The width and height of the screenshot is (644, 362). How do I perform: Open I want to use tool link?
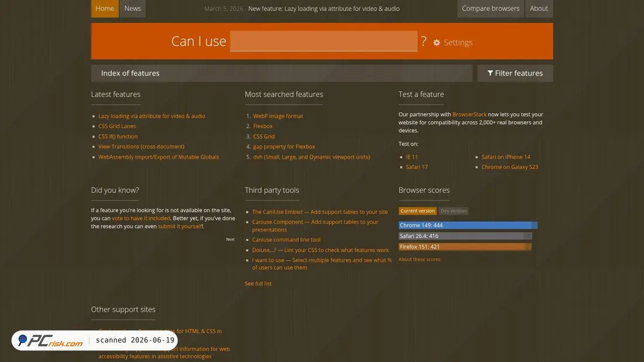tap(321, 264)
